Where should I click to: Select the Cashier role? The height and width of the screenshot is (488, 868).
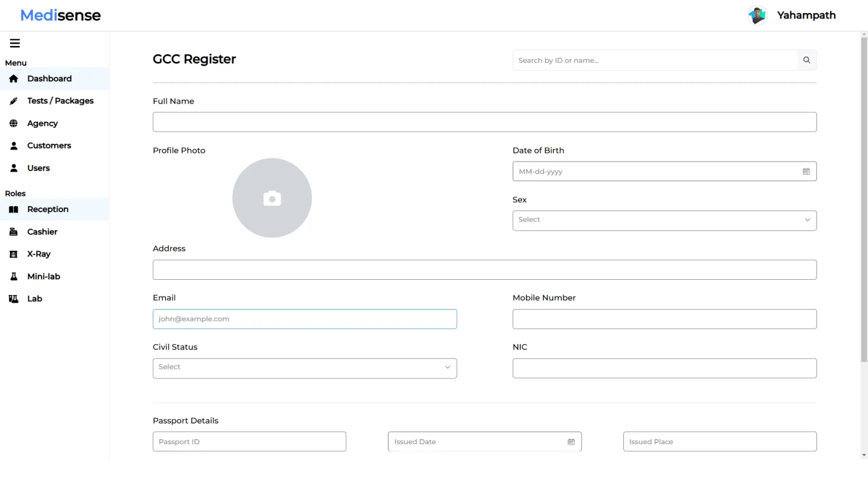[54, 232]
